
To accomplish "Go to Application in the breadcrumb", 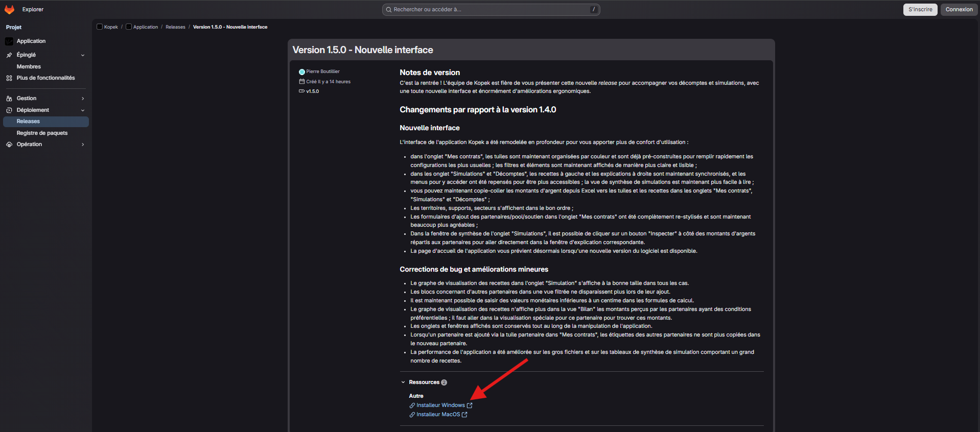I will 146,27.
